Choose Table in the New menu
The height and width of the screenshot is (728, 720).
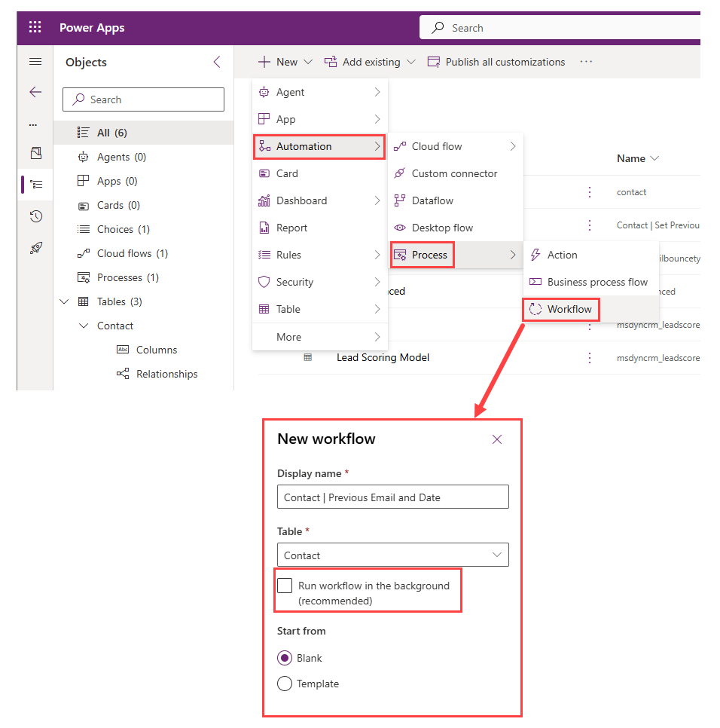[319, 309]
